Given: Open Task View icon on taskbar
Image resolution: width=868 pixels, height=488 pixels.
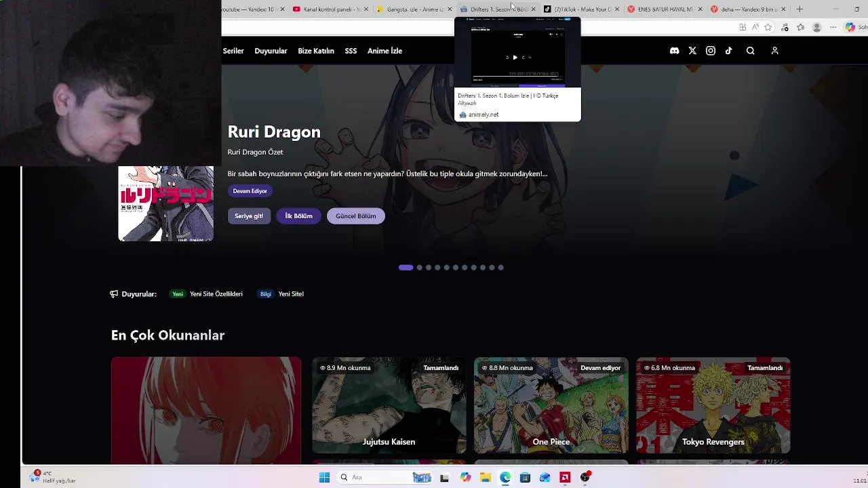Looking at the screenshot, I should click(x=444, y=477).
